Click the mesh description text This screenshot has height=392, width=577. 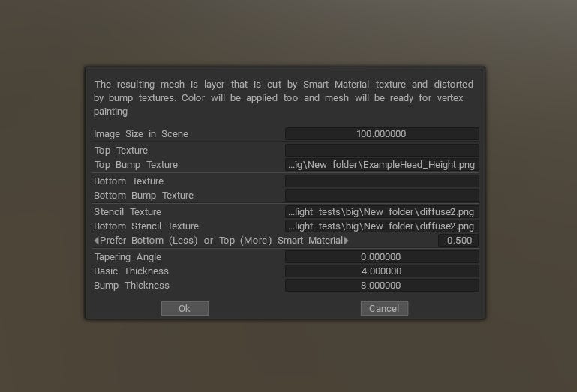pyautogui.click(x=284, y=98)
